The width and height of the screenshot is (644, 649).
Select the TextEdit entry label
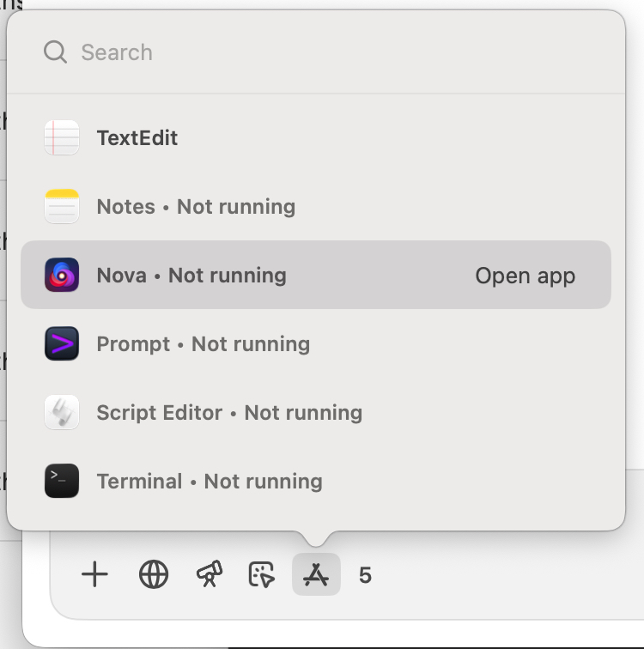pyautogui.click(x=137, y=138)
